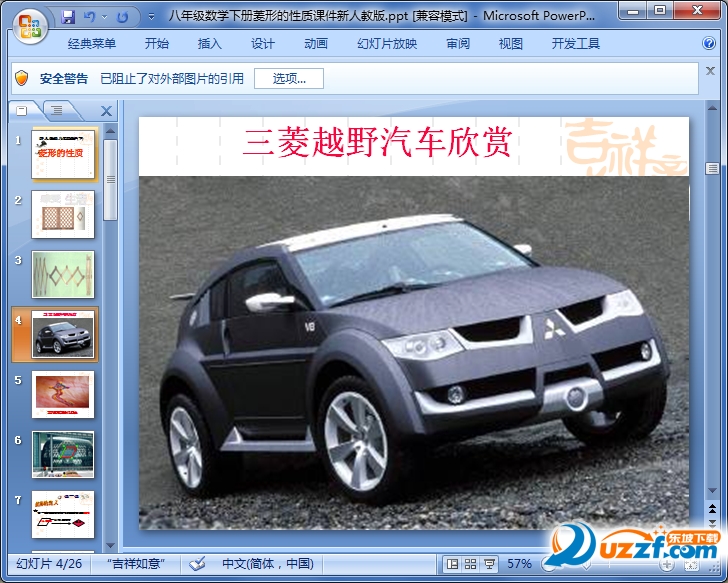Switch to Normal view
The height and width of the screenshot is (583, 728).
[x=452, y=564]
